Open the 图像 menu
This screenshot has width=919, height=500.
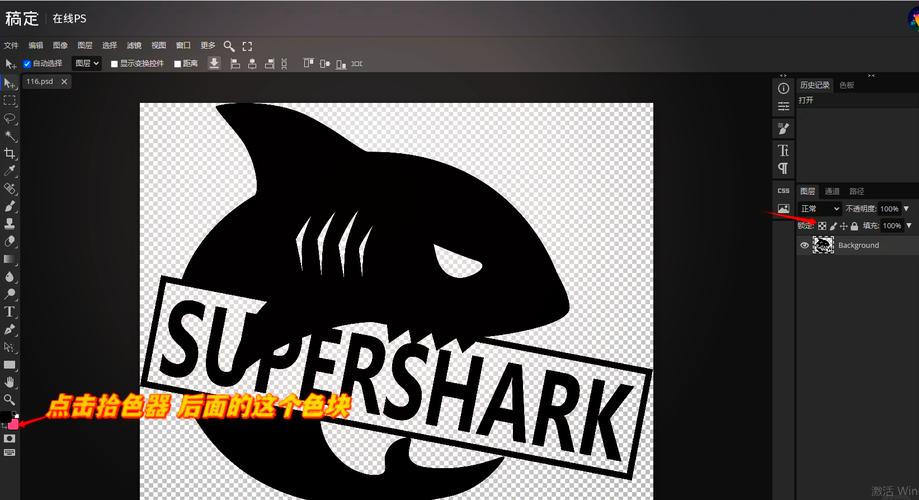tap(60, 46)
